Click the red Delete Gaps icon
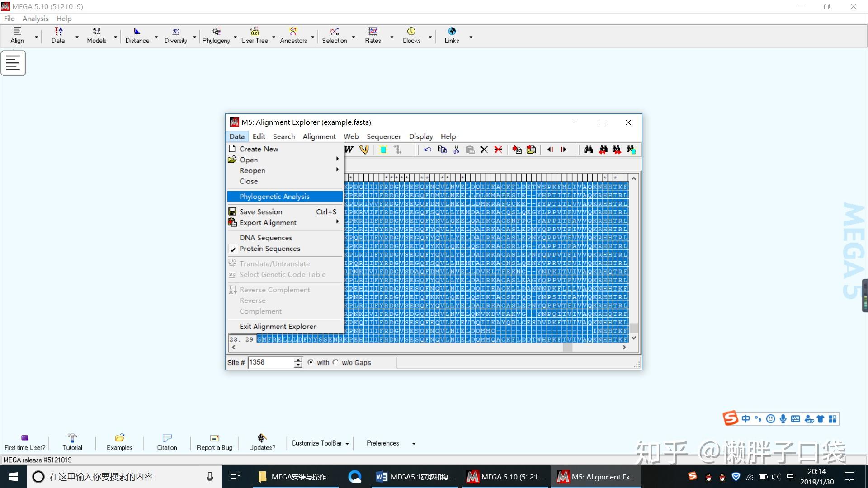The width and height of the screenshot is (868, 488). click(498, 150)
